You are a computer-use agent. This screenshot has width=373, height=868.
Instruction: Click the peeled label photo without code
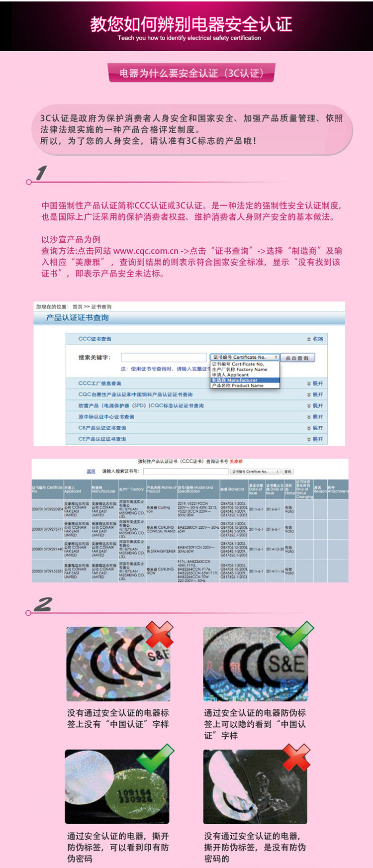tap(255, 786)
